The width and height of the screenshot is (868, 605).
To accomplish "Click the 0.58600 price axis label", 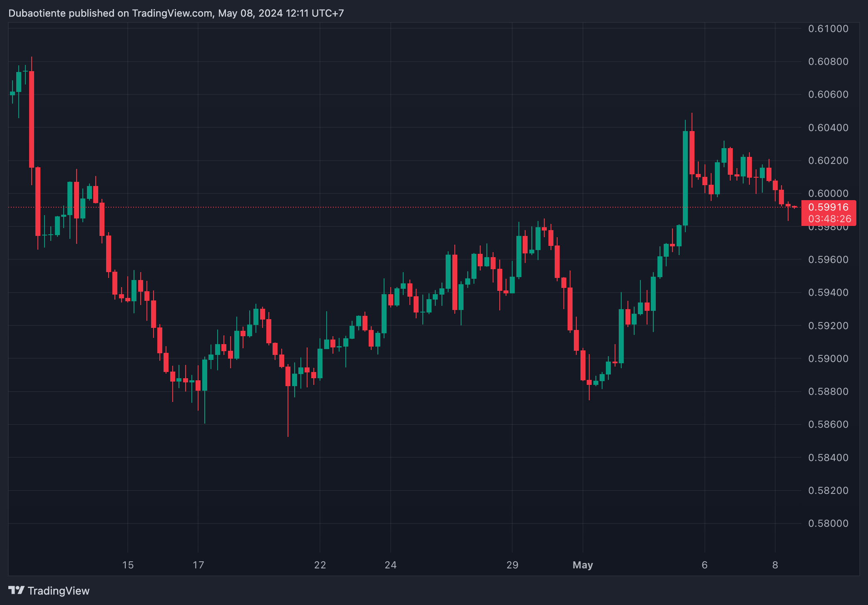I will (828, 424).
